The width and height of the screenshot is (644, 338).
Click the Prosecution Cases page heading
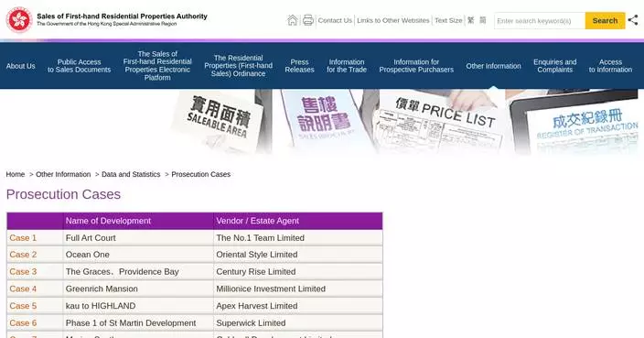[63, 194]
